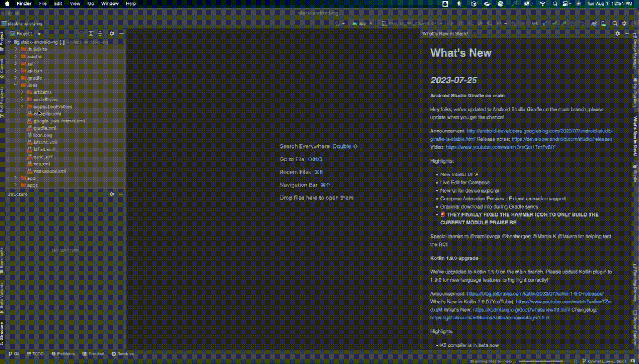The height and width of the screenshot is (364, 639).
Task: Open the kotlinlang.org whatsnew19 link
Action: [x=521, y=310]
